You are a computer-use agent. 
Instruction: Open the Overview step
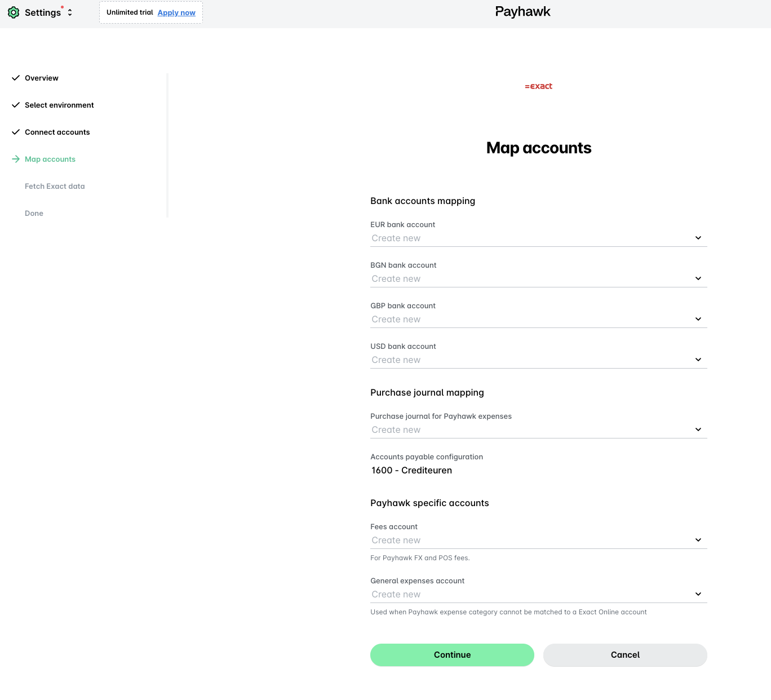click(x=42, y=78)
